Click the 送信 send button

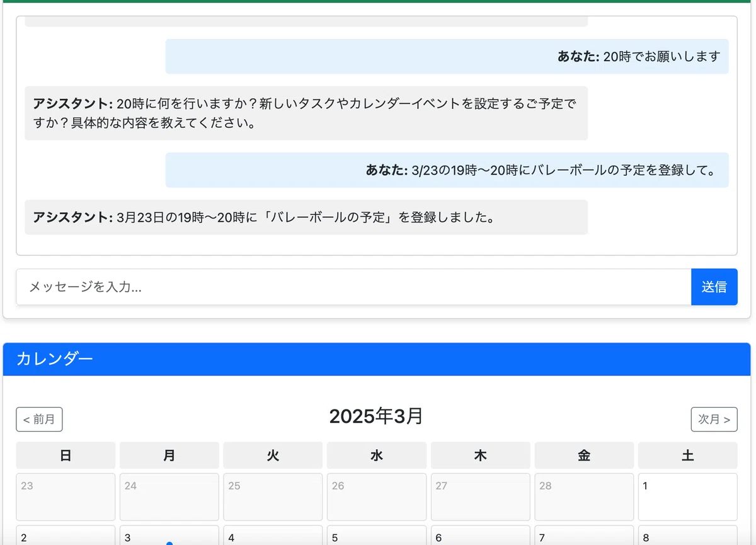[714, 287]
